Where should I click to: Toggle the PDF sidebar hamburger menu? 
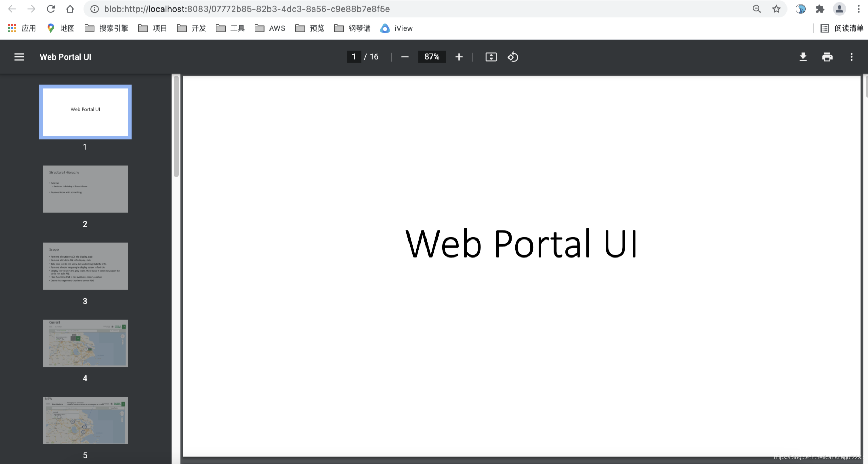tap(19, 57)
